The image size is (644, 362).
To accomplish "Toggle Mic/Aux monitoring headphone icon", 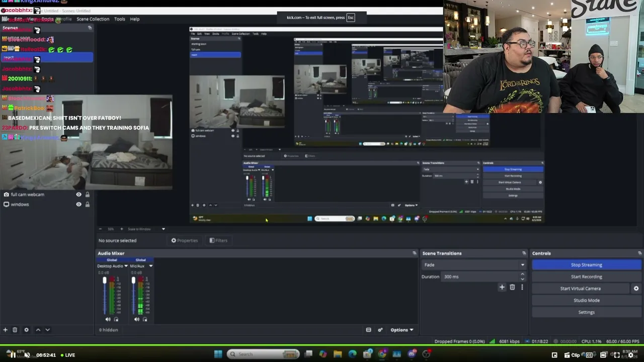I will (x=145, y=319).
